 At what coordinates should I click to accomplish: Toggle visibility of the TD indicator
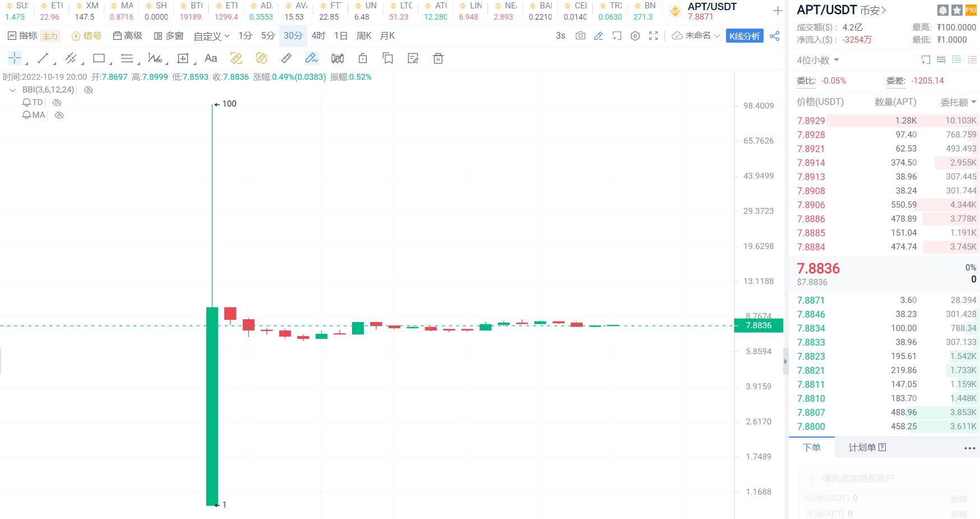[x=57, y=102]
